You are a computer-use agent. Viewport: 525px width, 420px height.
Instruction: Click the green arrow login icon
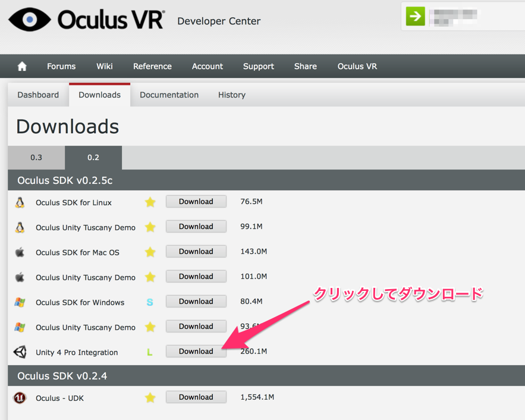coord(416,16)
